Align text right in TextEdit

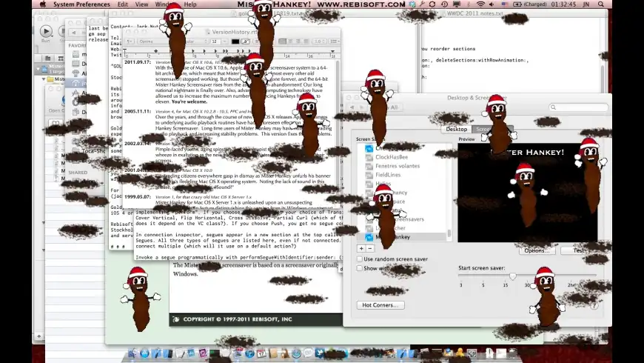tap(298, 41)
